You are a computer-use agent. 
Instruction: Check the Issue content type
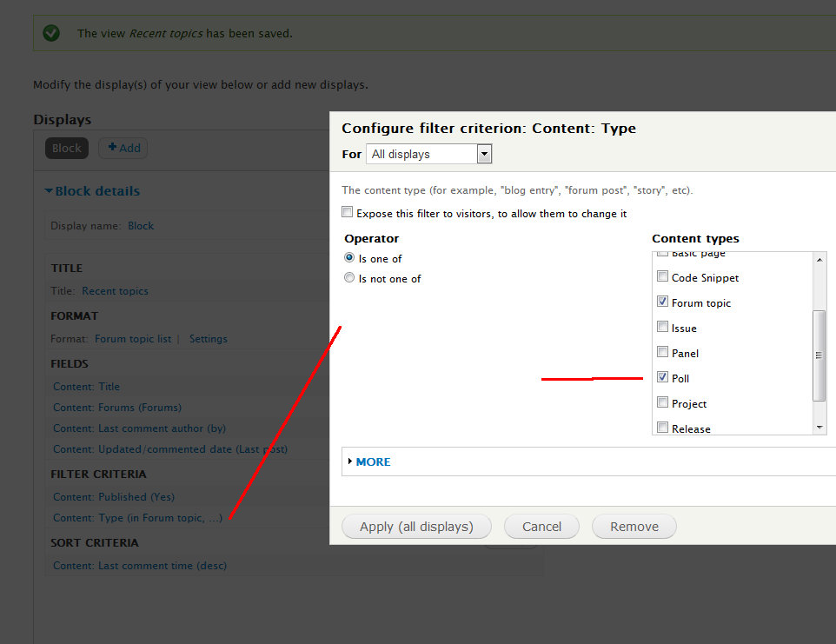coord(663,328)
